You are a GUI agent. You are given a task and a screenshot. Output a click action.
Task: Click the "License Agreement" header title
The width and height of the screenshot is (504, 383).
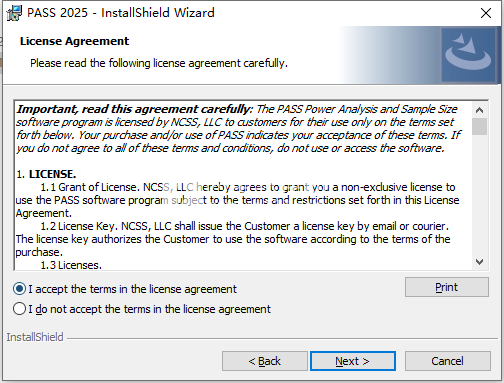pyautogui.click(x=74, y=41)
